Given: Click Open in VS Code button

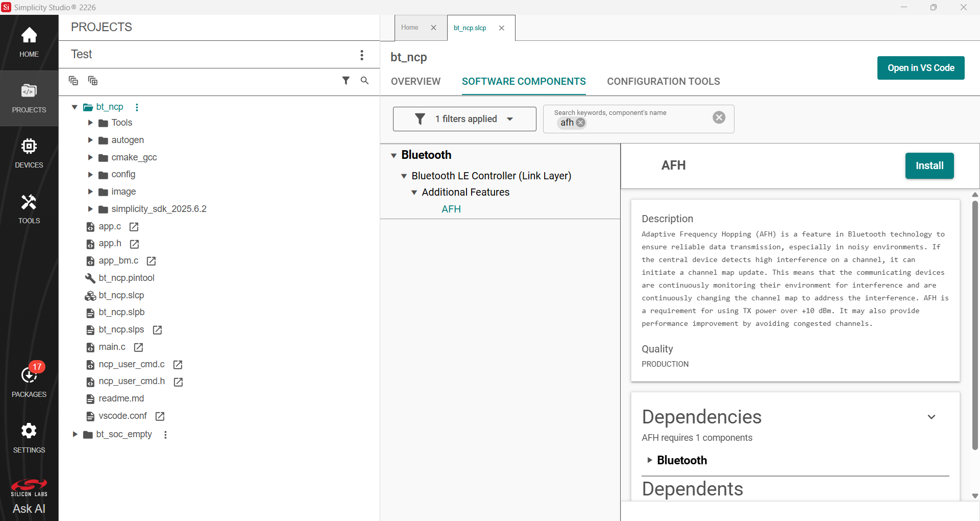Looking at the screenshot, I should [x=921, y=68].
